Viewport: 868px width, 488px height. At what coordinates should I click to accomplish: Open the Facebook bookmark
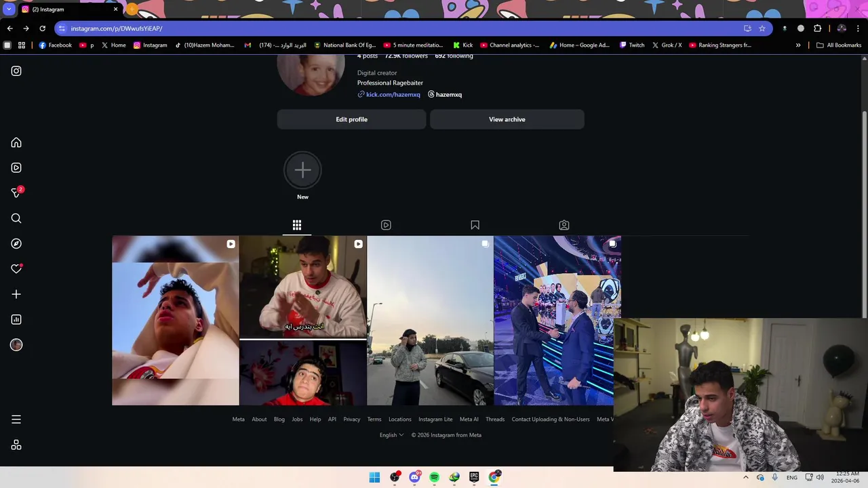(x=56, y=45)
